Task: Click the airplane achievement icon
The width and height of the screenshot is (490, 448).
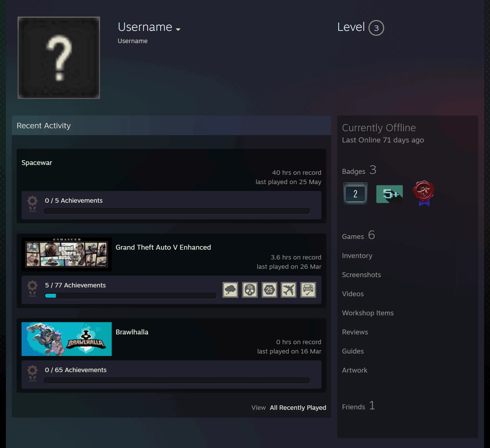Action: point(289,290)
